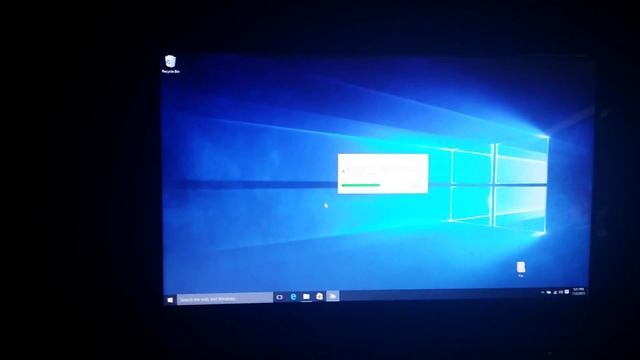Open File Explorer from the taskbar
Image resolution: width=640 pixels, height=360 pixels.
tap(306, 296)
